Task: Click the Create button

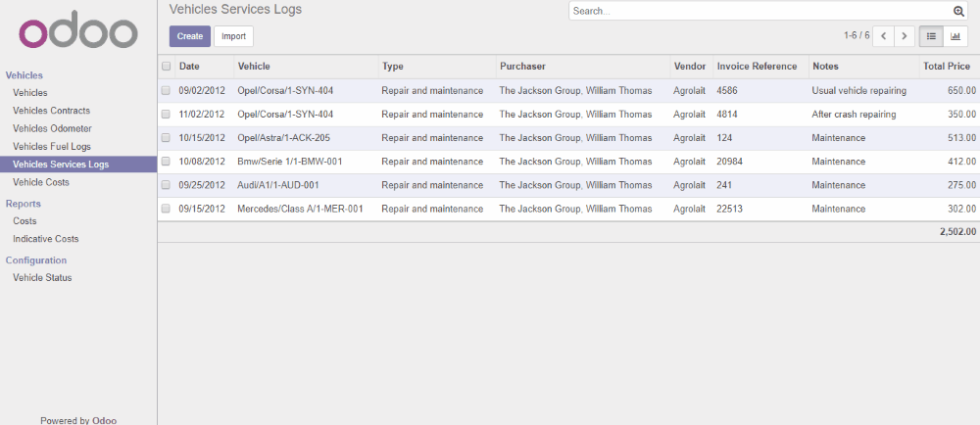Action: click(x=190, y=36)
